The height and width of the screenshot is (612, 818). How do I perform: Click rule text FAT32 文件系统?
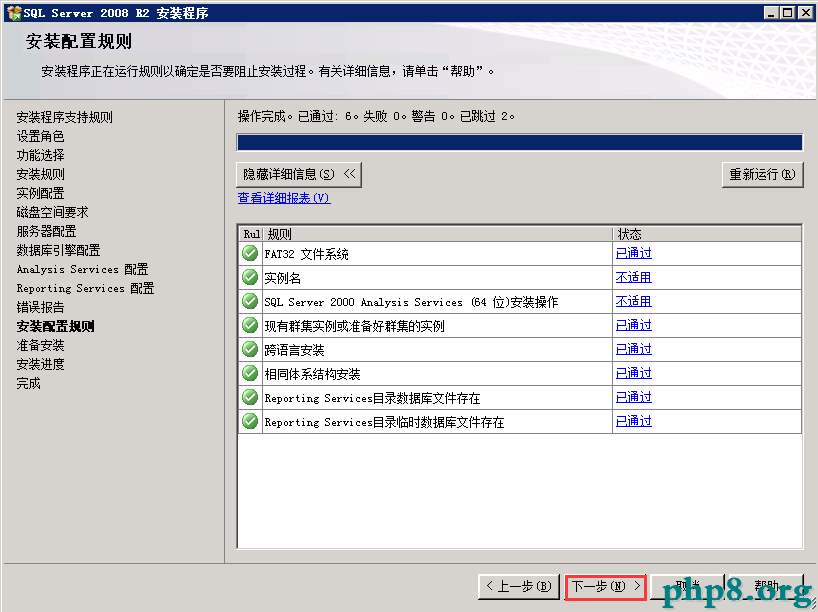(x=306, y=254)
